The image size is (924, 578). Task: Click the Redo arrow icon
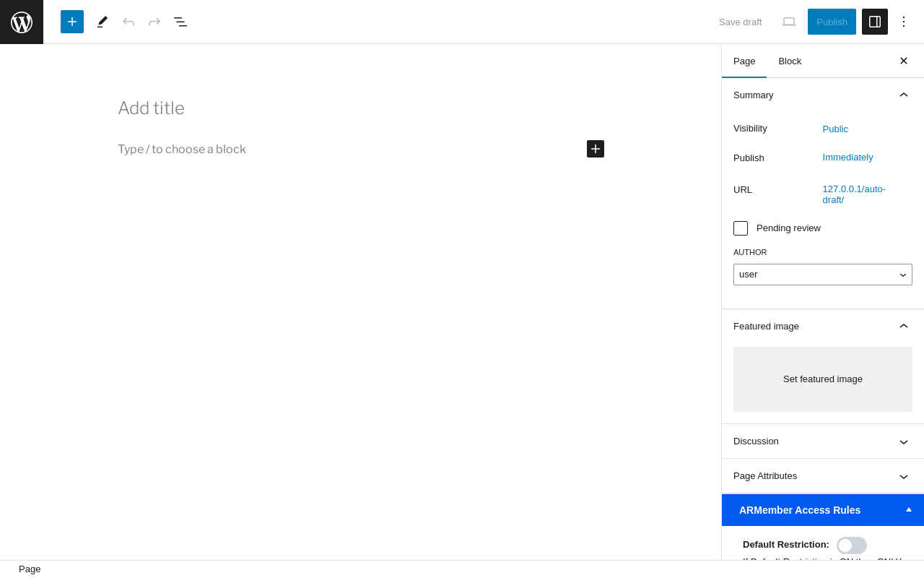(x=154, y=22)
